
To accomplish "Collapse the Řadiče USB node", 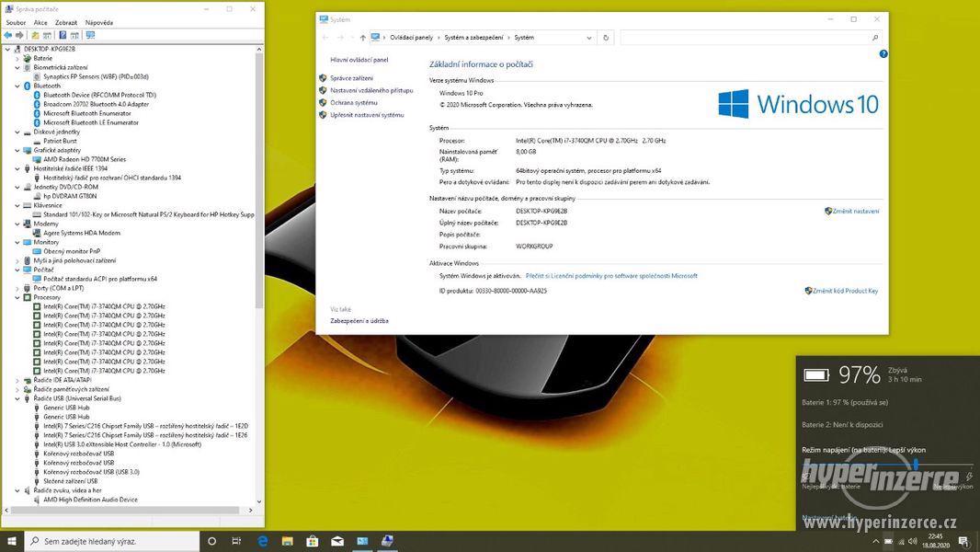I will click(x=17, y=398).
